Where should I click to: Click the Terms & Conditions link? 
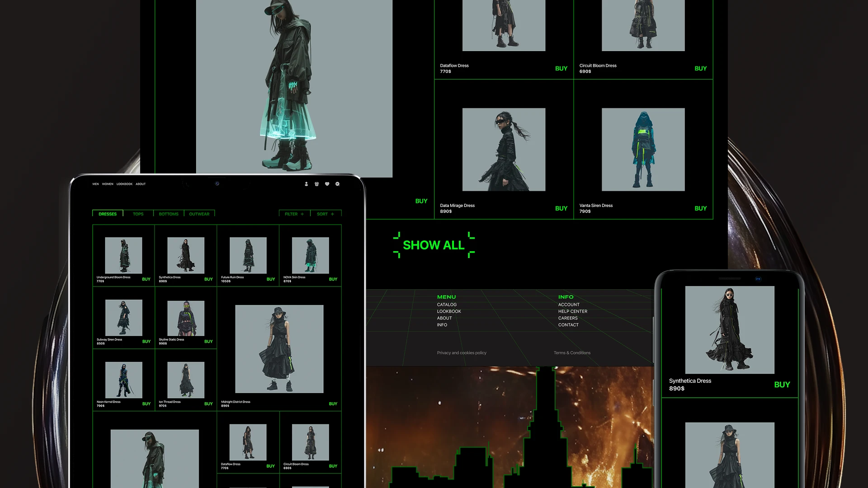pyautogui.click(x=572, y=353)
